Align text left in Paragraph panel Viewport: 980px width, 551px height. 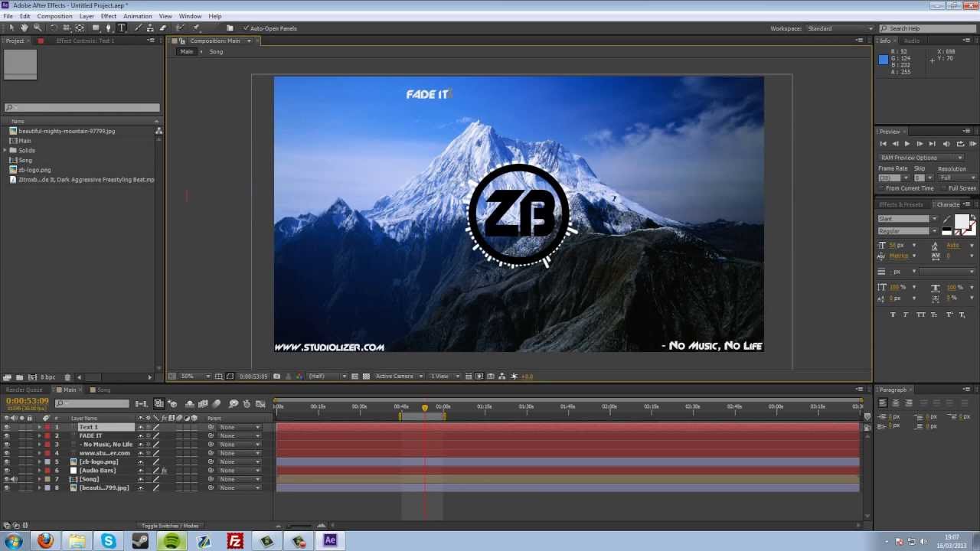tap(883, 403)
